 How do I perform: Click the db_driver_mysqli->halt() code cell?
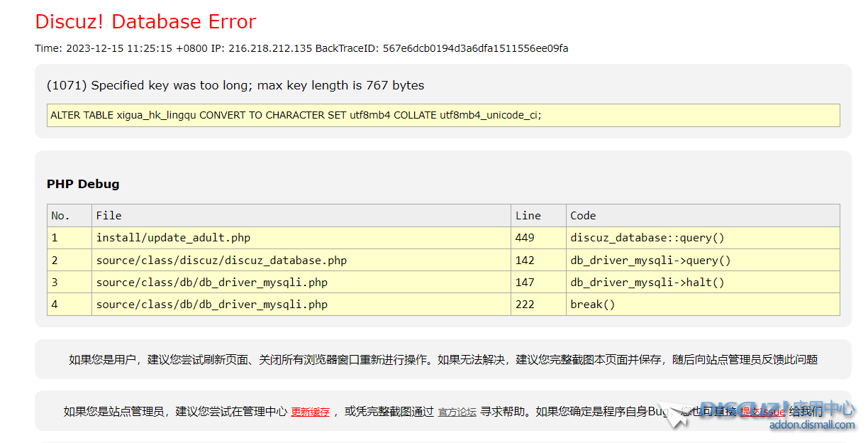(647, 283)
